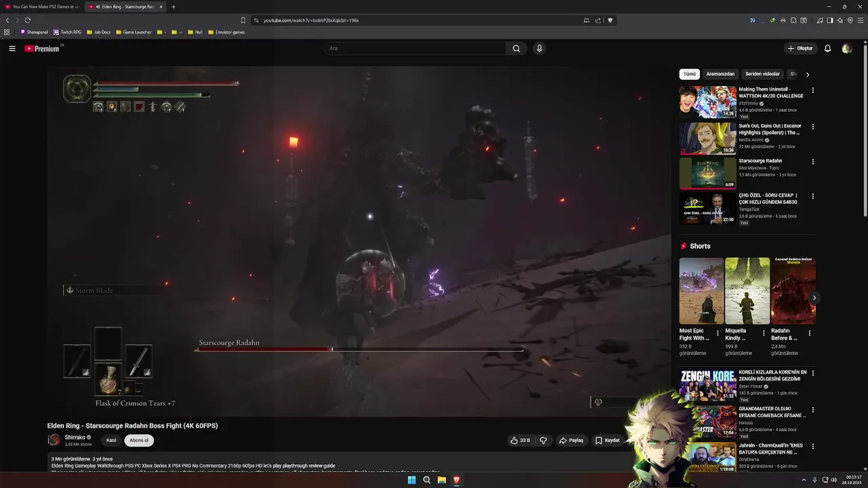Like the video (33 B thumbs up)
Screen dimensions: 868x488
(520, 441)
